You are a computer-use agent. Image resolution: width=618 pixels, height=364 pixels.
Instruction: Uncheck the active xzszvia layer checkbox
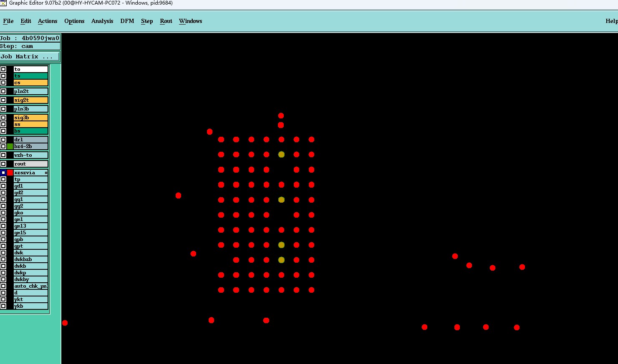(x=3, y=173)
